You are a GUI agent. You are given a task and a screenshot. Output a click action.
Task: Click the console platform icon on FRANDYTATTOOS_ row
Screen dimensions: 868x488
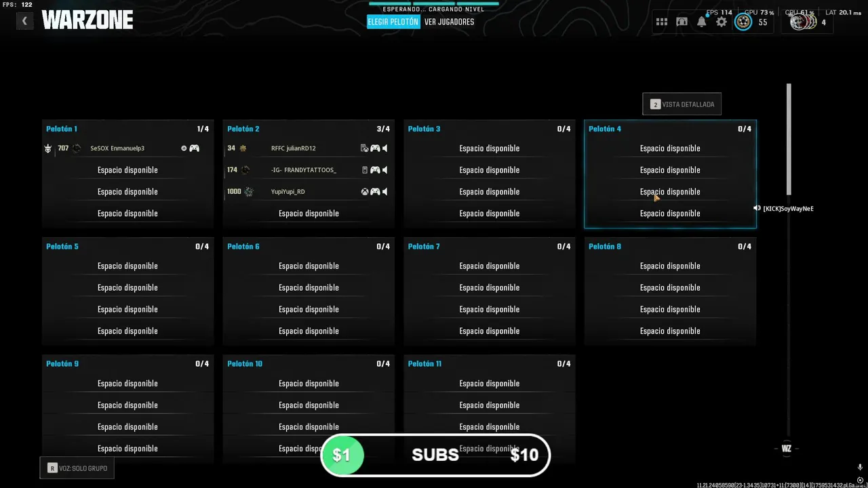click(365, 170)
